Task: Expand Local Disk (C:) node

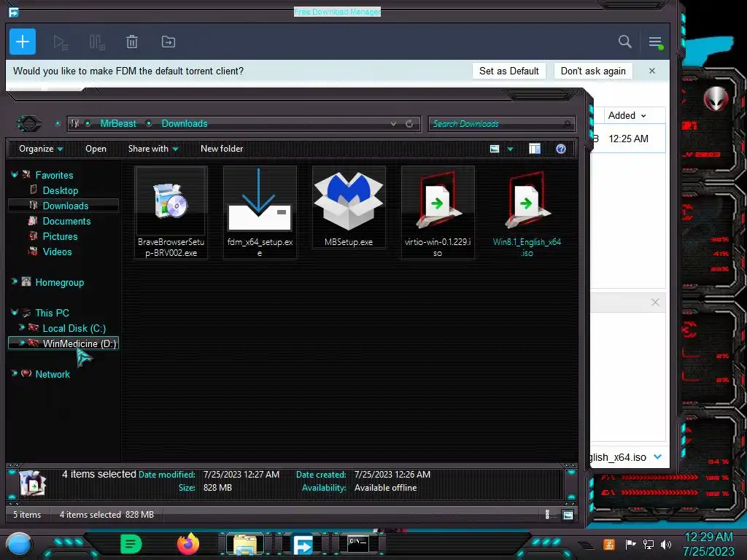Action: 21,327
